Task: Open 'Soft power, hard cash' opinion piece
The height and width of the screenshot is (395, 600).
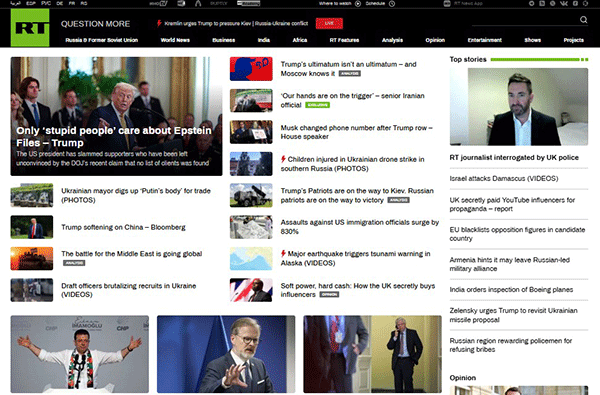Action: (x=358, y=290)
